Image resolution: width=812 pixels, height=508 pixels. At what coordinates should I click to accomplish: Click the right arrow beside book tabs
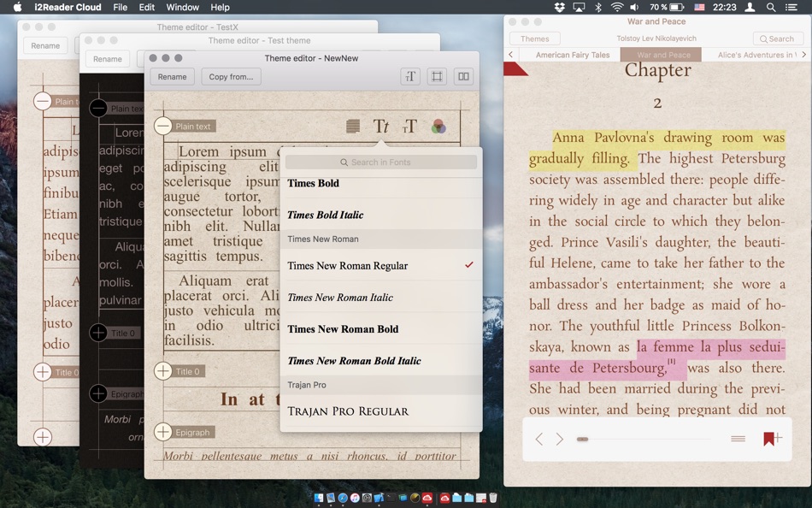coord(803,54)
